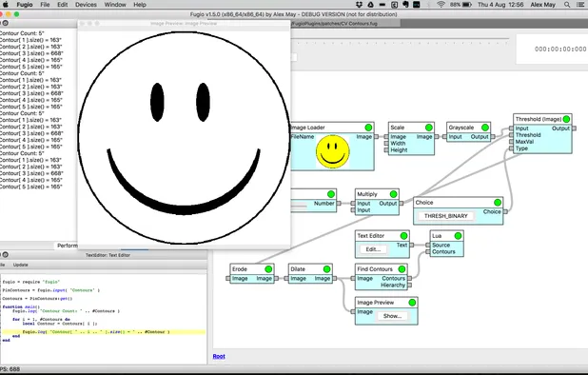The width and height of the screenshot is (588, 375).
Task: Click the highlighted fugio.log code line
Action: click(104, 332)
